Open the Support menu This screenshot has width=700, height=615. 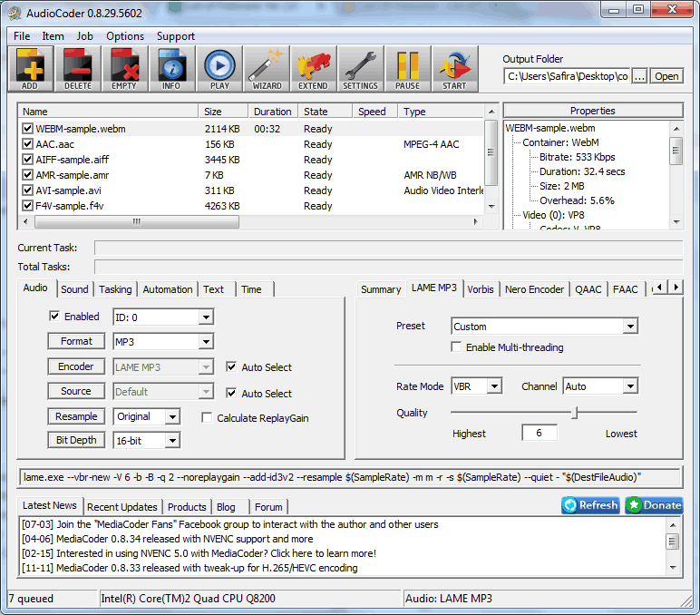(175, 36)
